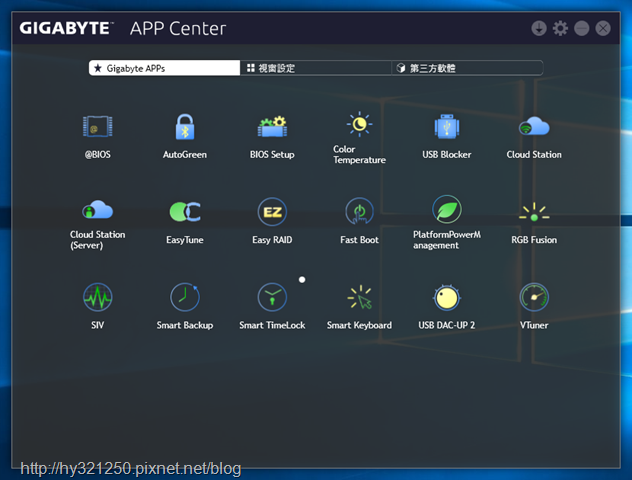Open Easy RAID app
632x480 pixels.
click(272, 212)
